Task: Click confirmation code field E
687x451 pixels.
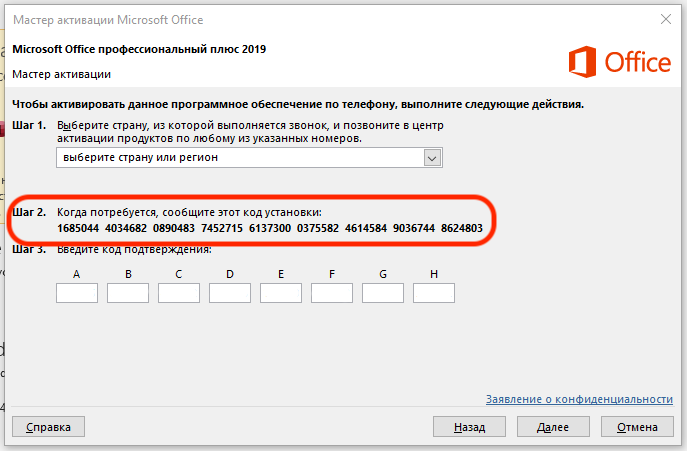Action: (x=280, y=293)
